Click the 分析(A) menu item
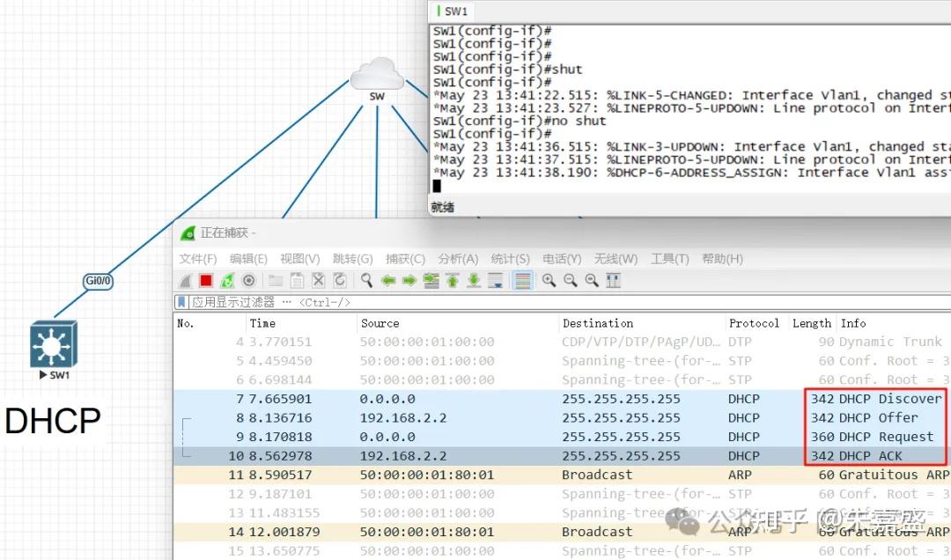The image size is (951, 560). (457, 258)
